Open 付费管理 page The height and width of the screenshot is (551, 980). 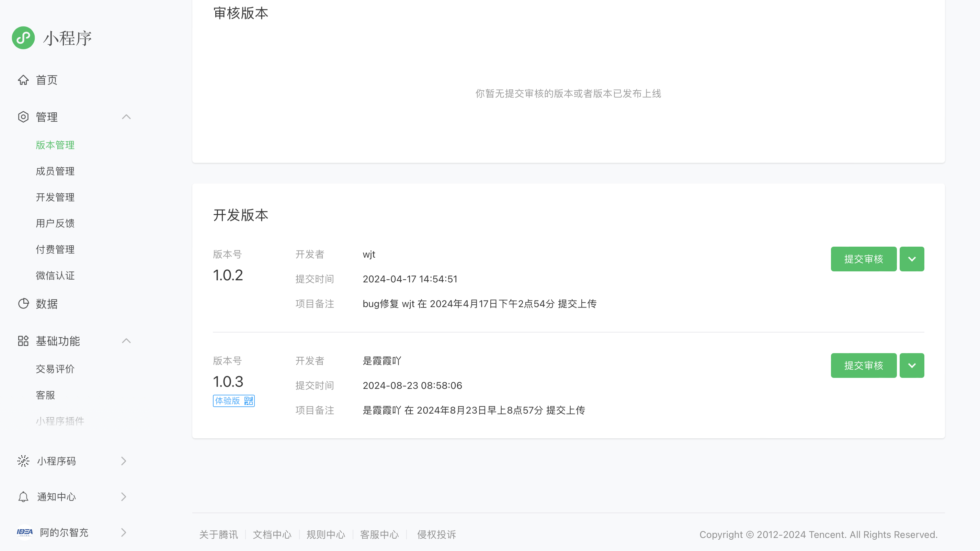[x=55, y=249]
